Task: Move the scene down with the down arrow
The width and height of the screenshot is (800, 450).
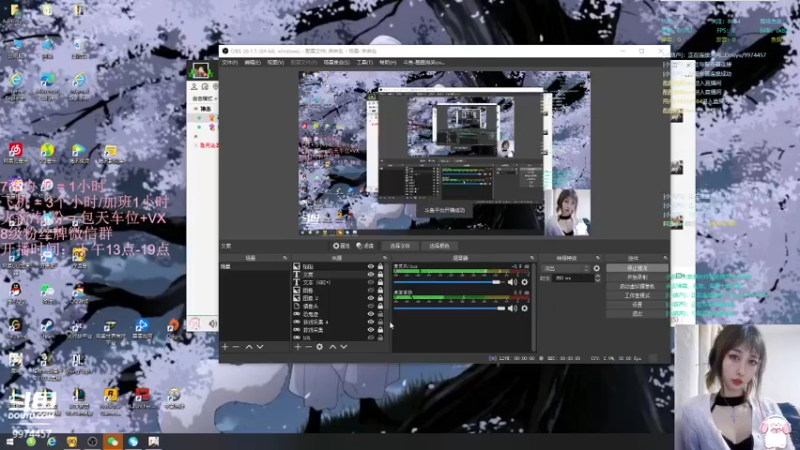Action: point(260,347)
